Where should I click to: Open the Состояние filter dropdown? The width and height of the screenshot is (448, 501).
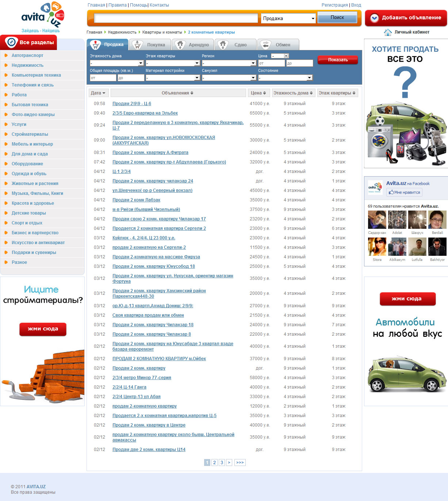pos(285,78)
